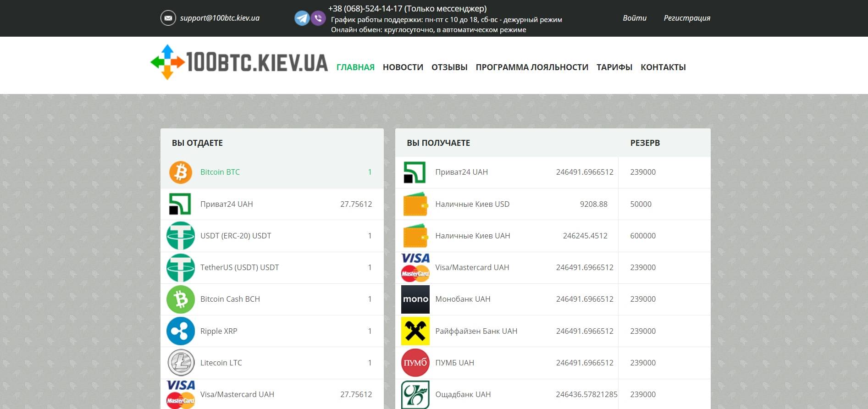Click the Войти login link
Viewport: 868px width, 409px height.
pos(635,18)
